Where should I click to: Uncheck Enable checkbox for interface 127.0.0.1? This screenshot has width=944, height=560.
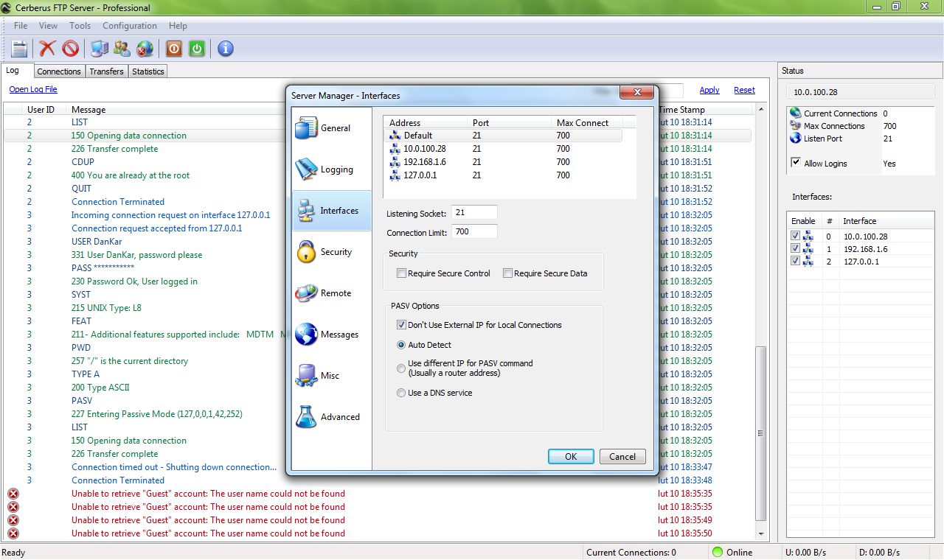pos(795,262)
